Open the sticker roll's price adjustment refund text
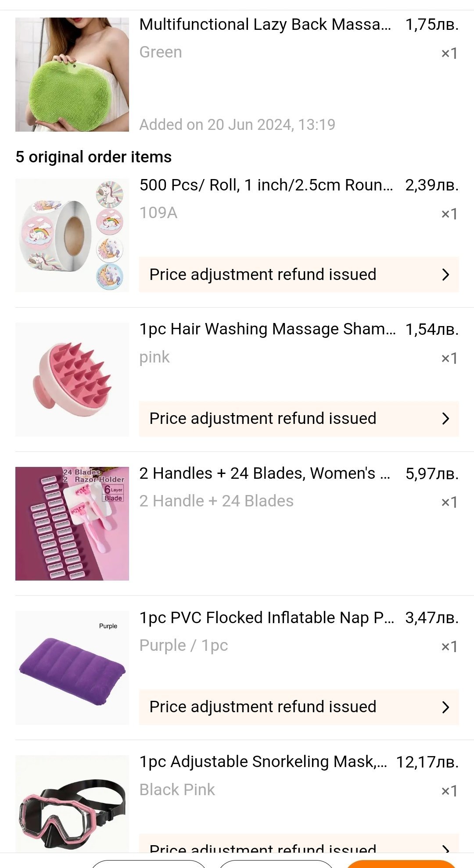Image resolution: width=474 pixels, height=868 pixels. 262,275
